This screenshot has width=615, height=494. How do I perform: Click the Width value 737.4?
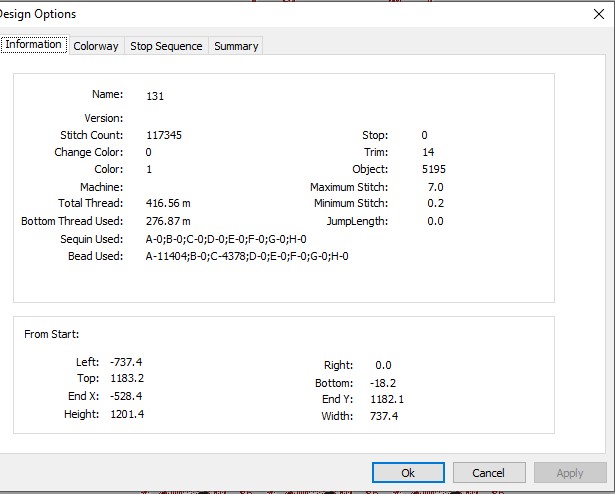384,416
